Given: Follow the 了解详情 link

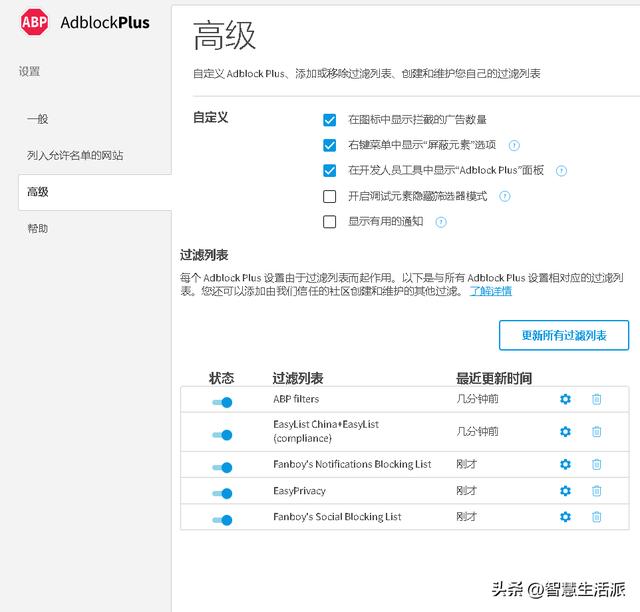Looking at the screenshot, I should click(x=491, y=291).
